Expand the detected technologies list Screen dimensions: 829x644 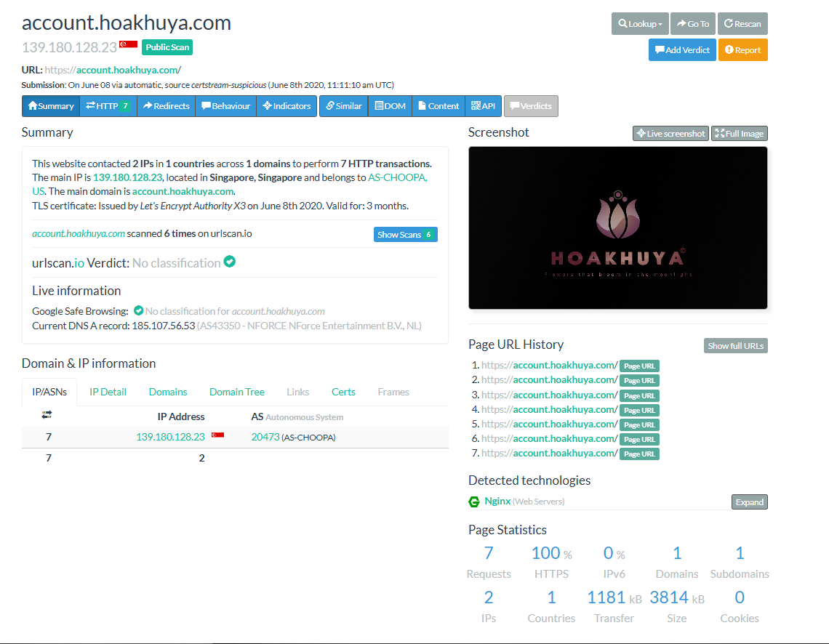click(x=749, y=502)
